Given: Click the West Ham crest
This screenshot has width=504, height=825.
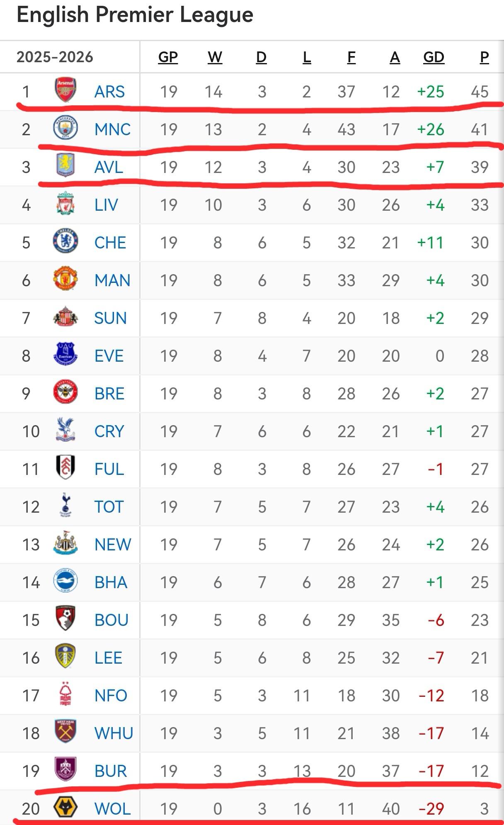Looking at the screenshot, I should [x=65, y=732].
